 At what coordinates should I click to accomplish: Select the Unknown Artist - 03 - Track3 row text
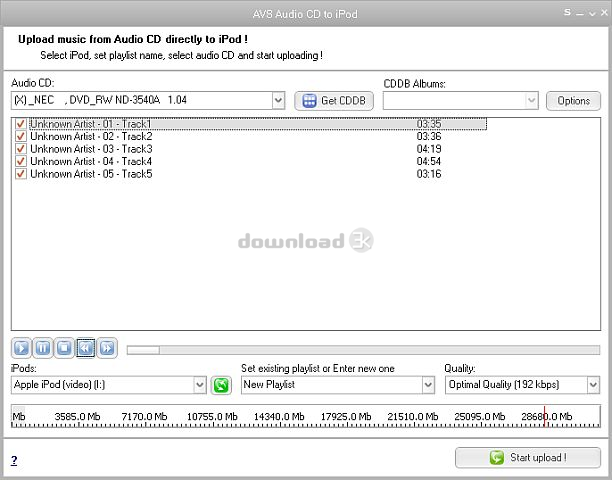point(91,149)
